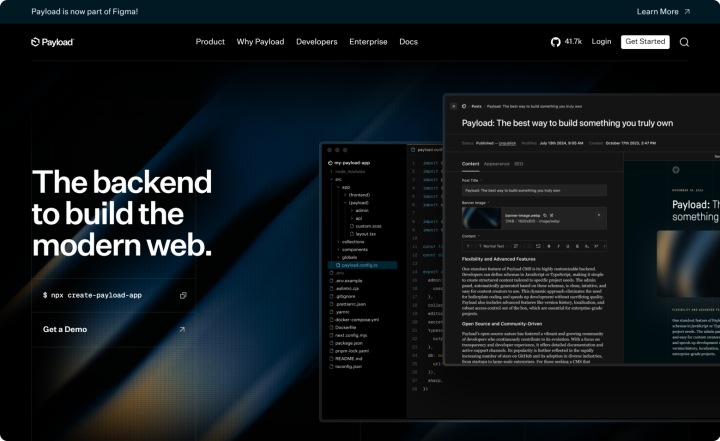
Task: Open the GitHub repository icon with 41.7k stars
Action: [x=556, y=42]
